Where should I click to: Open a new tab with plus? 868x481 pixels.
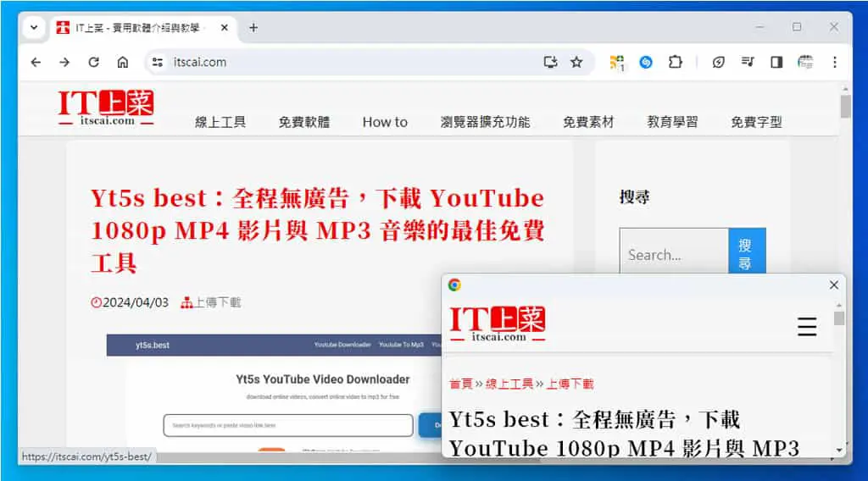click(253, 28)
